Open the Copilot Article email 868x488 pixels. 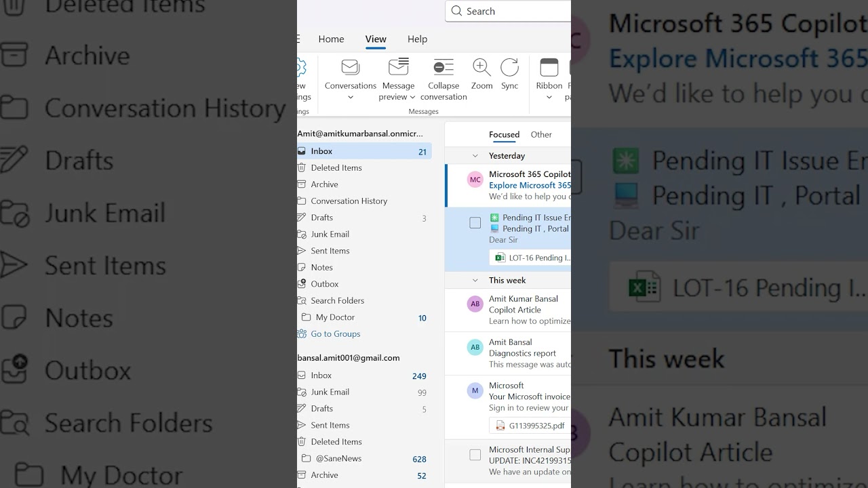pos(509,310)
